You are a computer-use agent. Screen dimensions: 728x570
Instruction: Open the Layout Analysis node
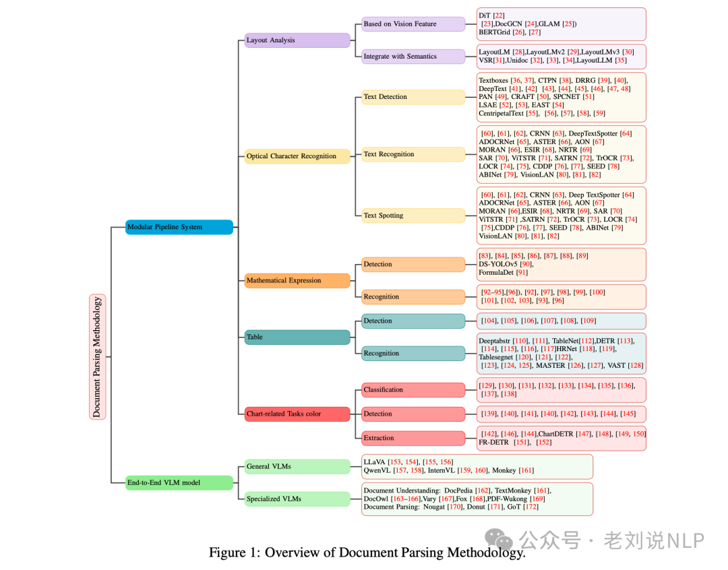pos(297,40)
